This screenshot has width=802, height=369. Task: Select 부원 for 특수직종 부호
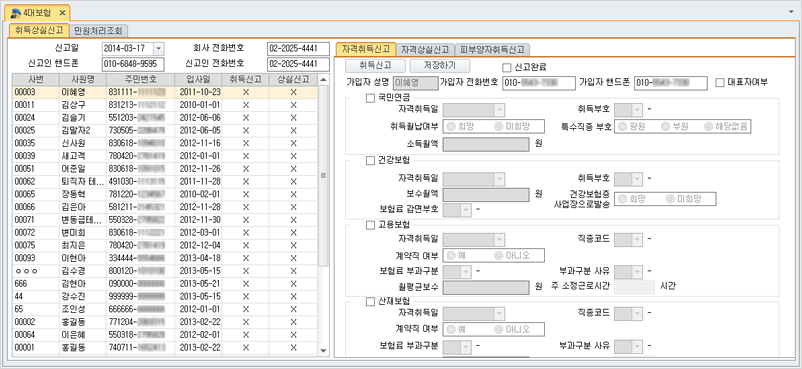(665, 126)
